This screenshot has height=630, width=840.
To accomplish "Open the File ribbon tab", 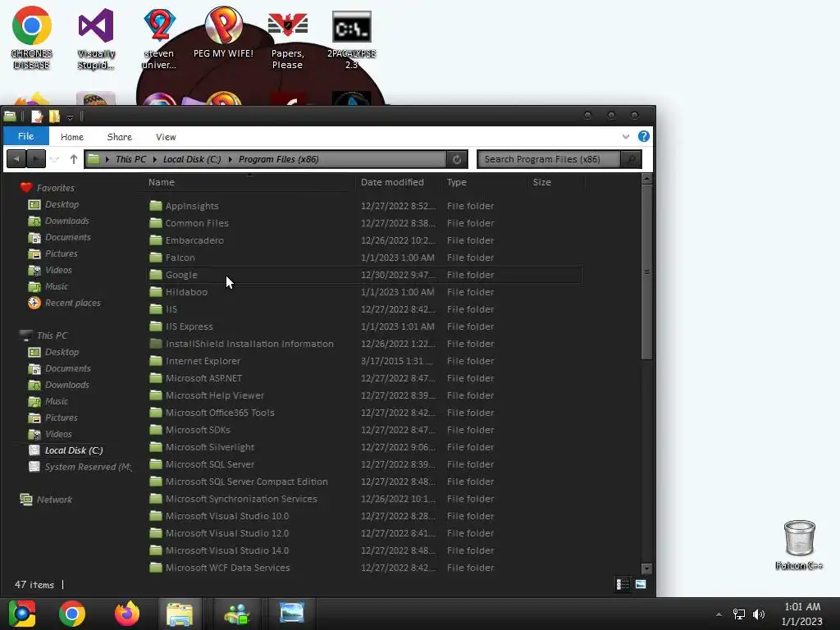I will pos(25,136).
